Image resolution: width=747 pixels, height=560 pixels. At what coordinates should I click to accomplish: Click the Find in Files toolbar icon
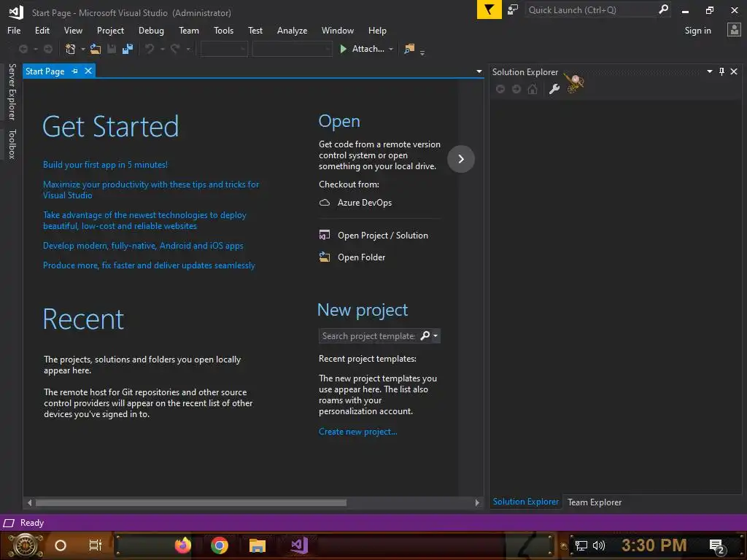click(x=409, y=49)
